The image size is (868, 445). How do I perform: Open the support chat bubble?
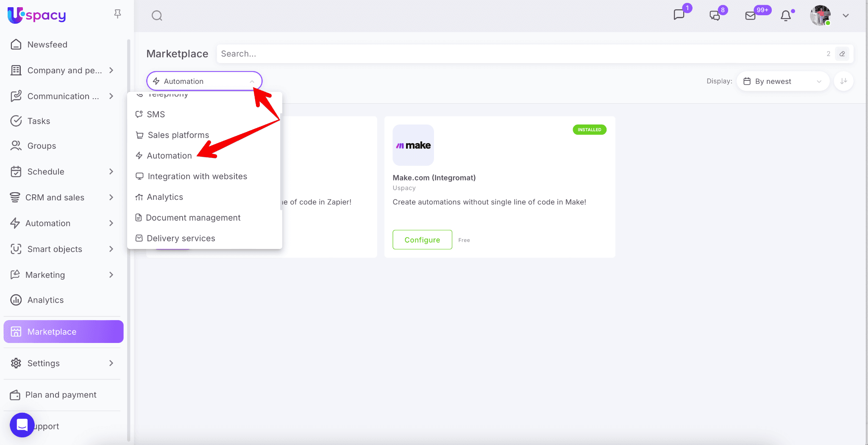pos(22,425)
